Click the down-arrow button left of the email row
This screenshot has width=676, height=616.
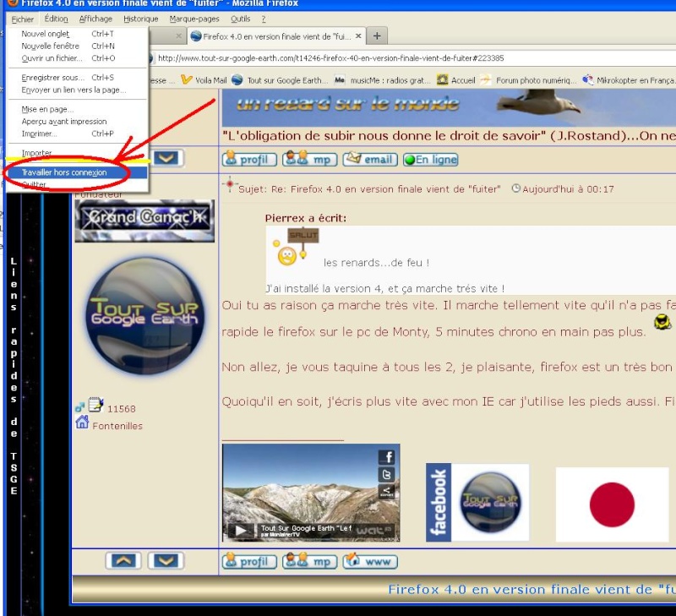tap(166, 158)
